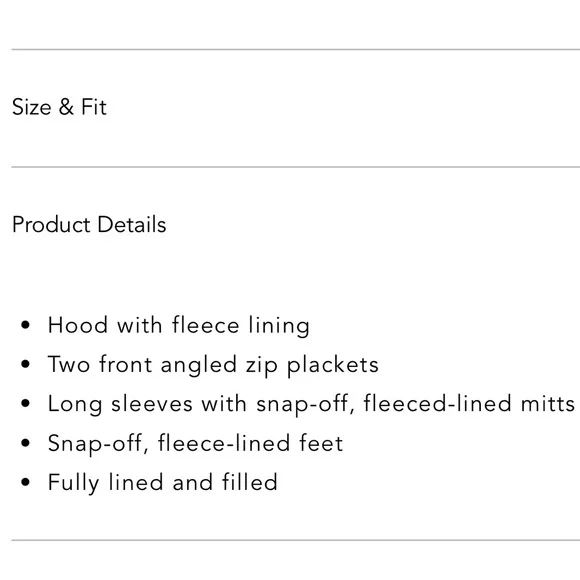Click the bullet beside Two front angled zip plackets
This screenshot has height=580, width=580.
[25, 364]
